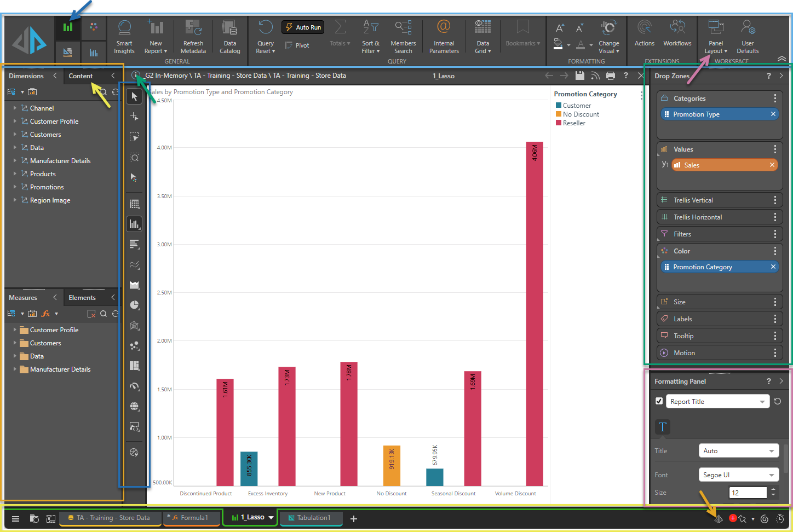This screenshot has width=793, height=532.
Task: Choose the pie chart visual type
Action: 134,305
